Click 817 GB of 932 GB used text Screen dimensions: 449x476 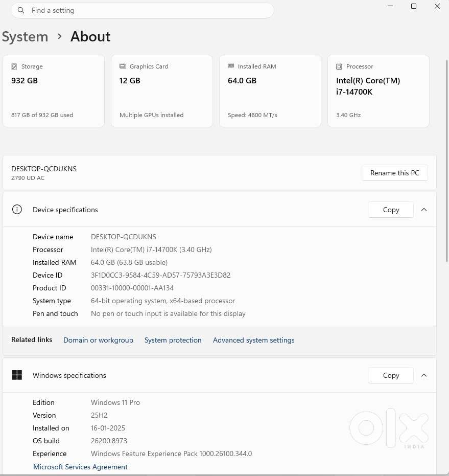point(42,115)
